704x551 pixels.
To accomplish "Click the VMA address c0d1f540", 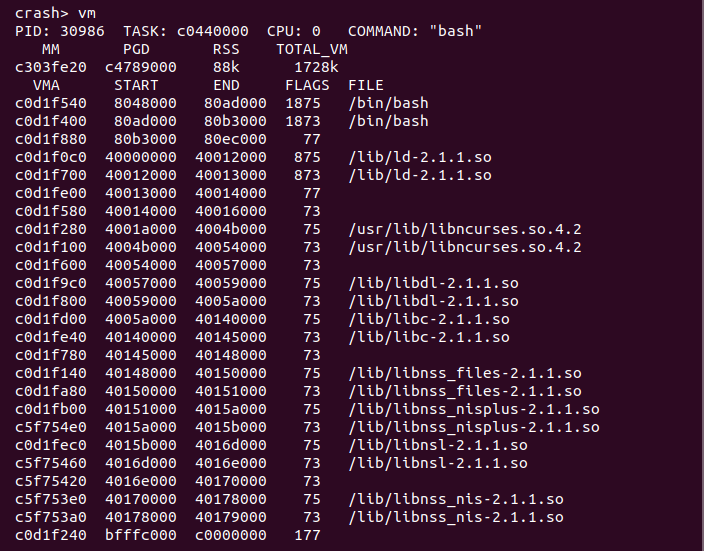I will click(x=51, y=103).
